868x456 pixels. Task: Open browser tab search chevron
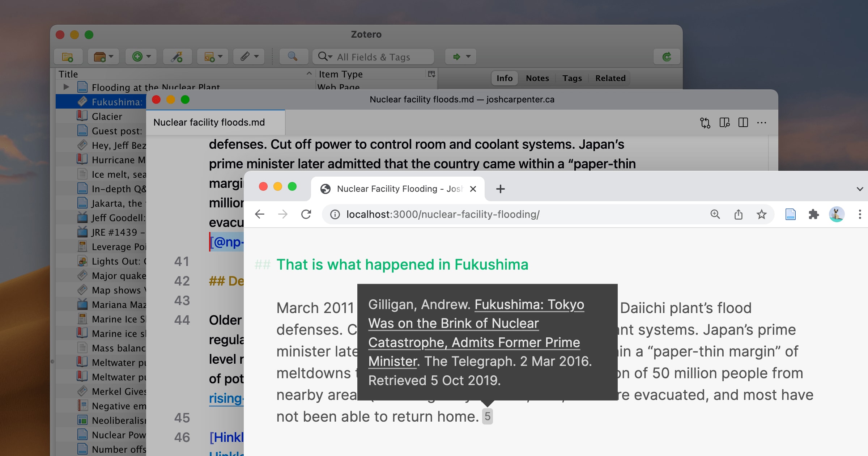point(860,189)
